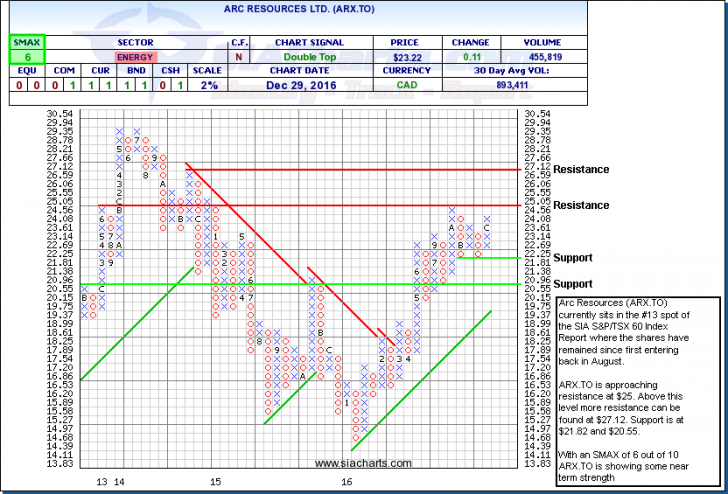Viewport: 728px width, 494px height.
Task: Select year 14 on the bottom axis
Action: pos(120,481)
